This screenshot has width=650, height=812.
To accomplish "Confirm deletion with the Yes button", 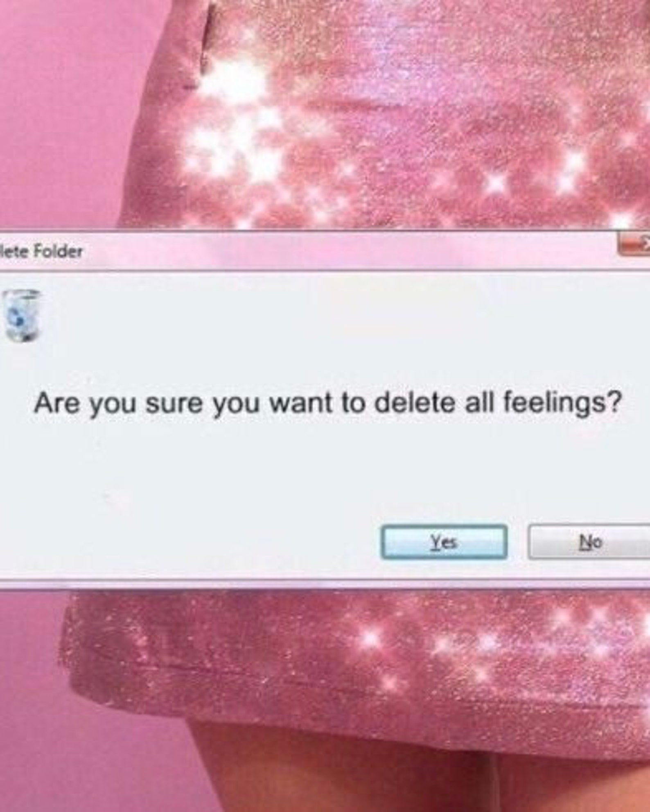I will [444, 542].
